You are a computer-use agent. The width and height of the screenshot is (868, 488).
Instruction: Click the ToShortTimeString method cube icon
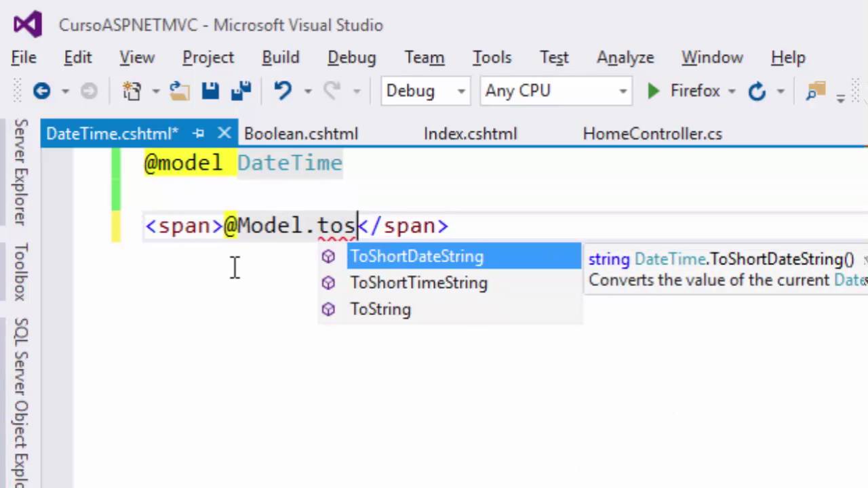(x=328, y=283)
